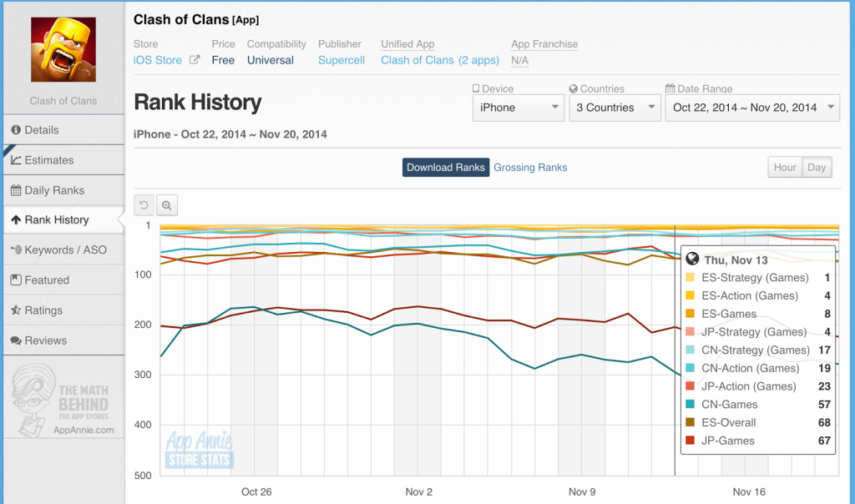Image resolution: width=855 pixels, height=504 pixels.
Task: Select Rank History in sidebar
Action: (63, 220)
